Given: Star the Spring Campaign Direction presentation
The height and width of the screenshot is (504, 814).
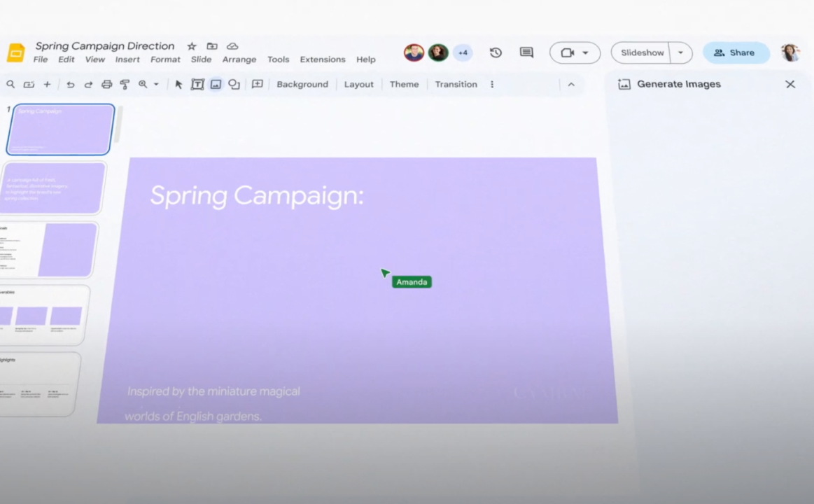Looking at the screenshot, I should point(192,46).
